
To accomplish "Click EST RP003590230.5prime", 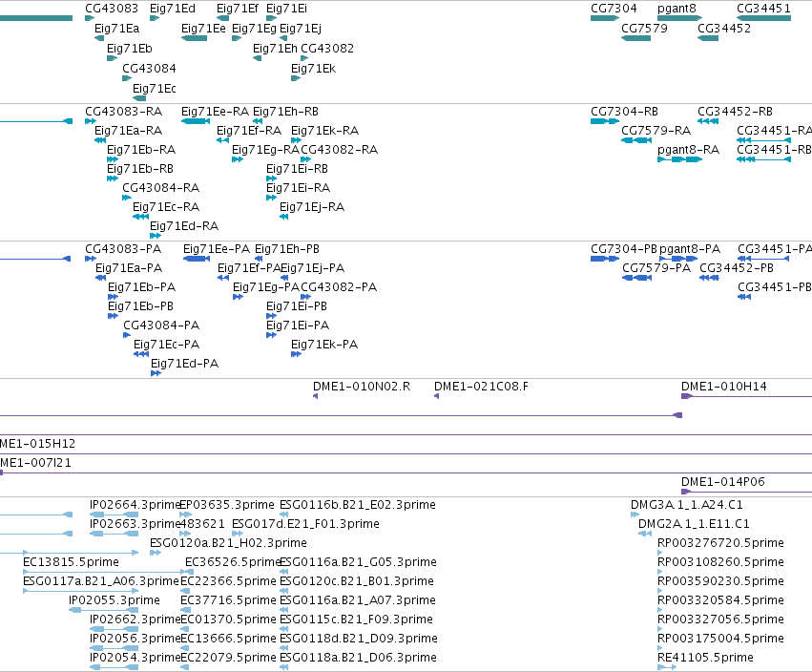I will 720,582.
